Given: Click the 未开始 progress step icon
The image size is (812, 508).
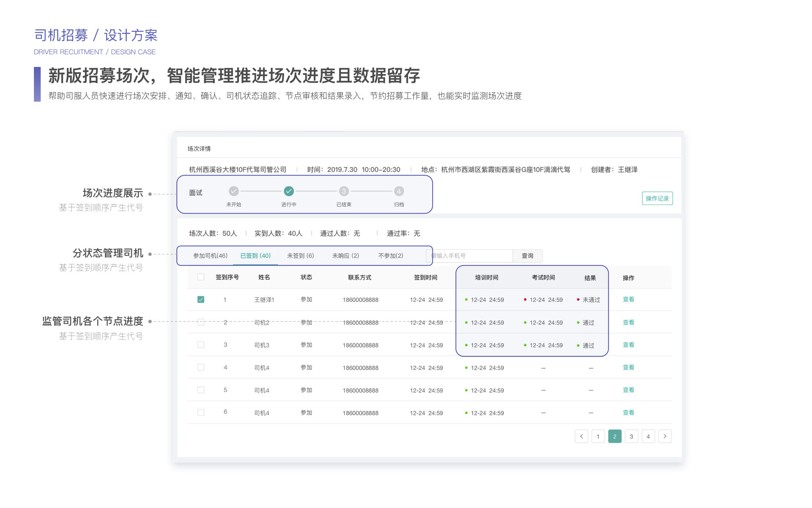Looking at the screenshot, I should (233, 191).
